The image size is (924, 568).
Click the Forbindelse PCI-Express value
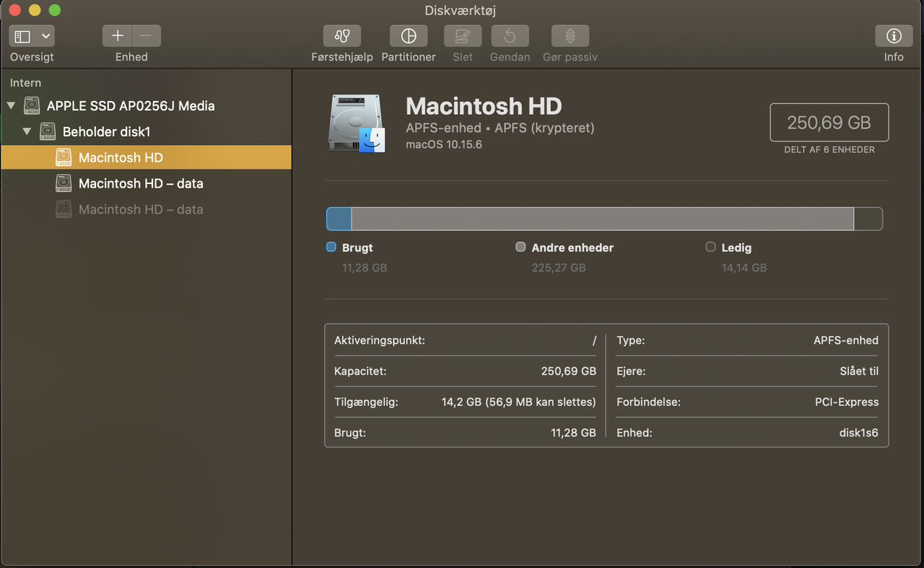(847, 402)
